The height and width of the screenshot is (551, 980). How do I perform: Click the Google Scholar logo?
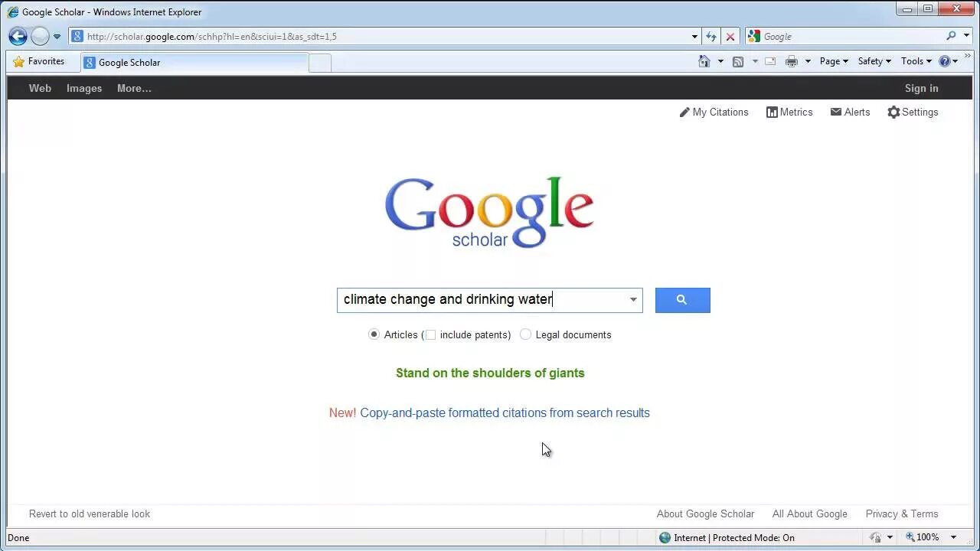click(489, 213)
